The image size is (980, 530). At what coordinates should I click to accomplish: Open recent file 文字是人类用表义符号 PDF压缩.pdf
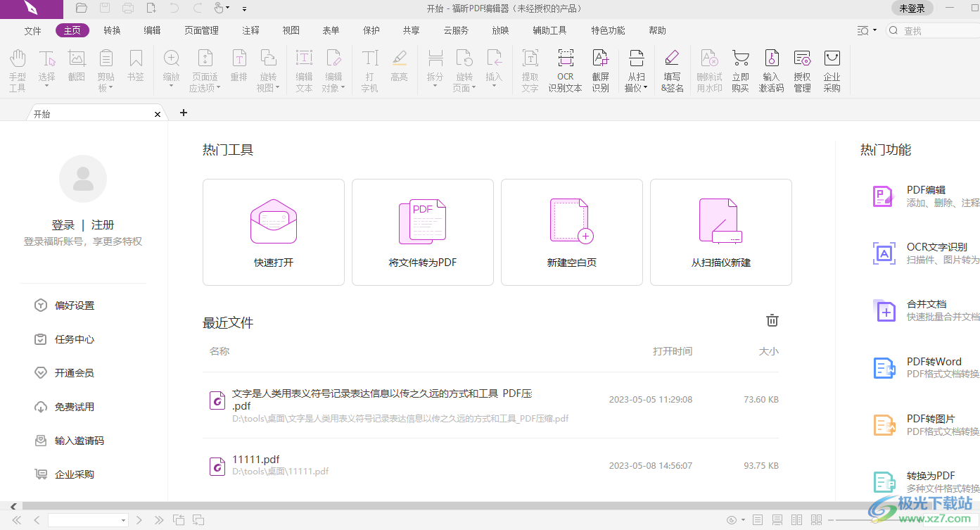click(x=490, y=405)
